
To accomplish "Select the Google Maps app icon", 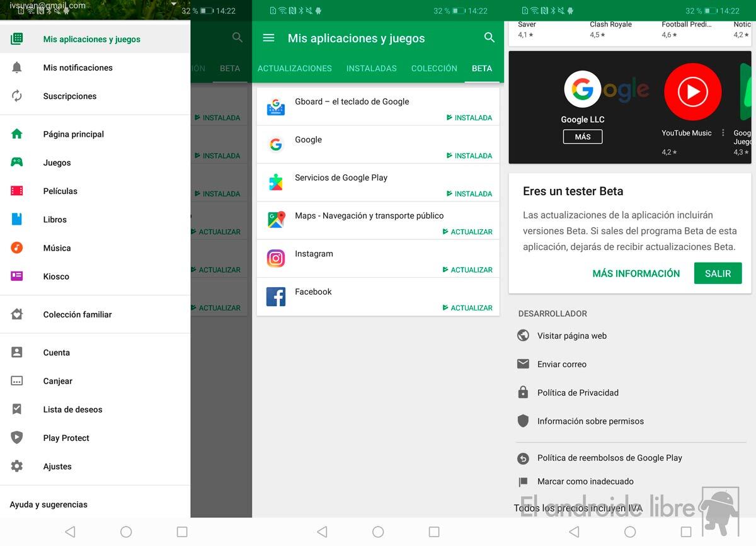I will coord(276,220).
